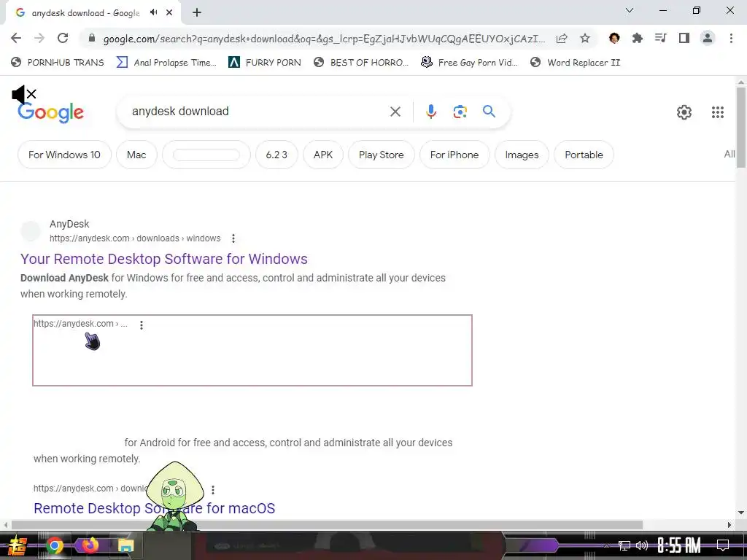Click the AnyDesk result favicon circle

click(x=31, y=231)
